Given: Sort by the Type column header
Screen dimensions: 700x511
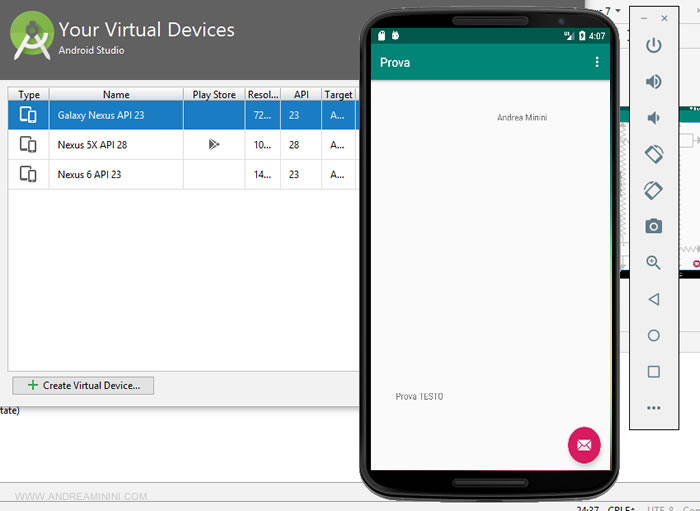Looking at the screenshot, I should (29, 95).
